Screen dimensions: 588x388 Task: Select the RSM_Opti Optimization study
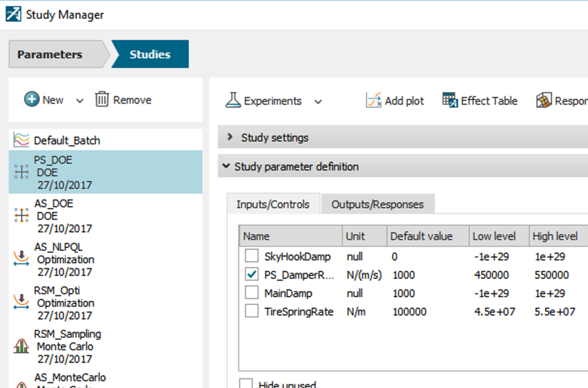tap(105, 303)
